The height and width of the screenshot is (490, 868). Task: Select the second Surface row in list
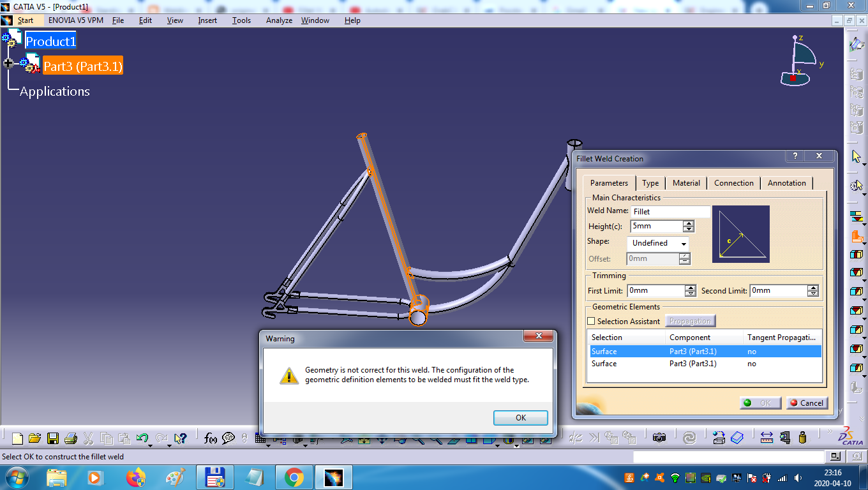(x=705, y=364)
